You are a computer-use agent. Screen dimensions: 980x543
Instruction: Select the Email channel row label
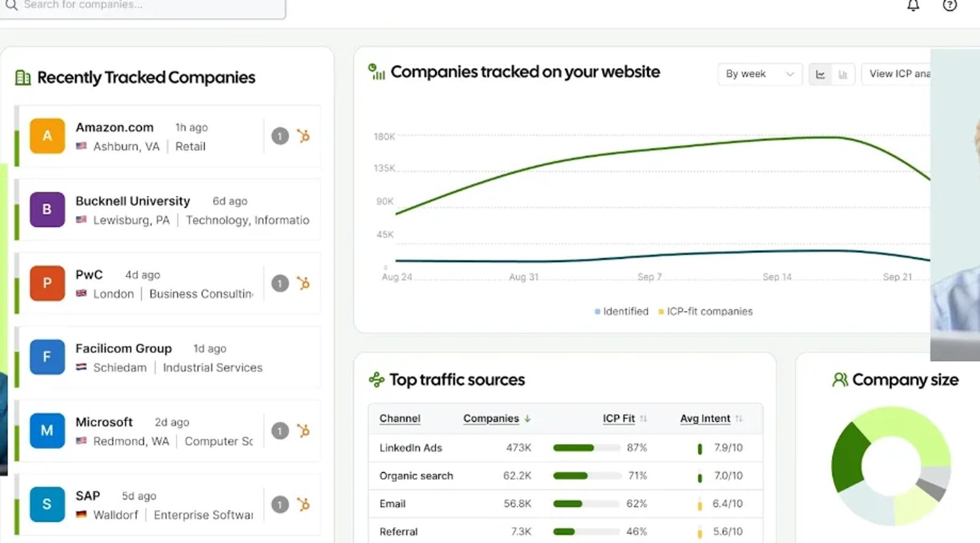click(x=393, y=504)
